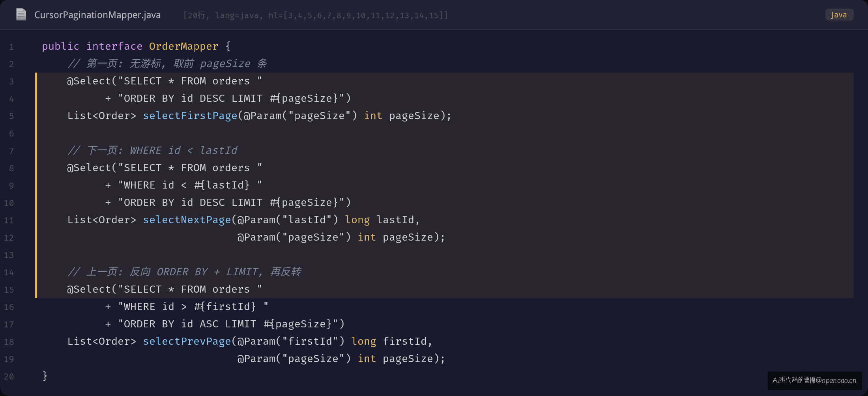The width and height of the screenshot is (868, 396).
Task: Click the watermark opencao.cn label
Action: pyautogui.click(x=815, y=380)
